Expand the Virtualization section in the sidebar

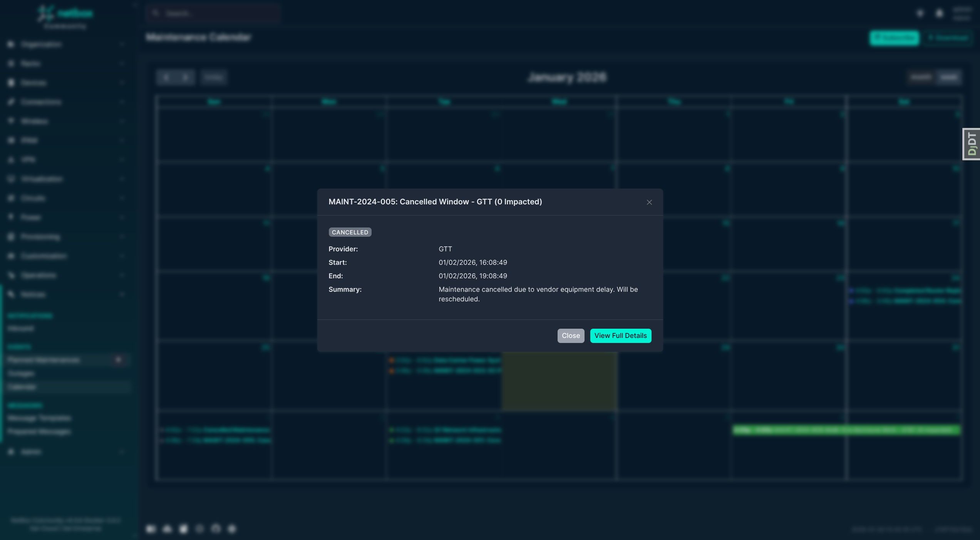(x=42, y=179)
